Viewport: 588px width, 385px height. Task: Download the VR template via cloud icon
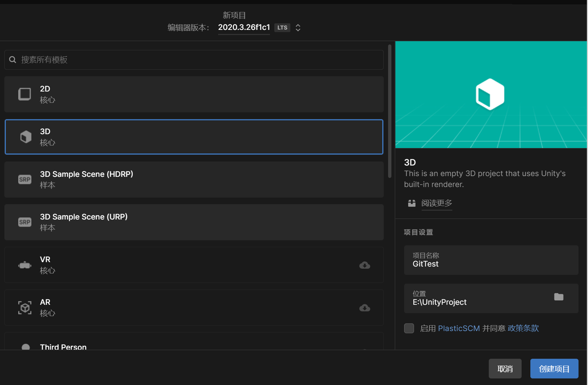pyautogui.click(x=365, y=265)
